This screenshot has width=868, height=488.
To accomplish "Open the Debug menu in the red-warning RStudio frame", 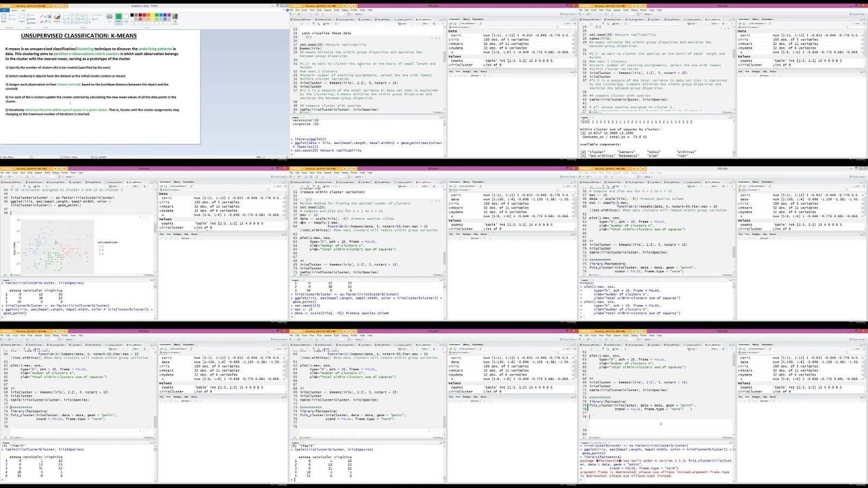I will coord(634,335).
